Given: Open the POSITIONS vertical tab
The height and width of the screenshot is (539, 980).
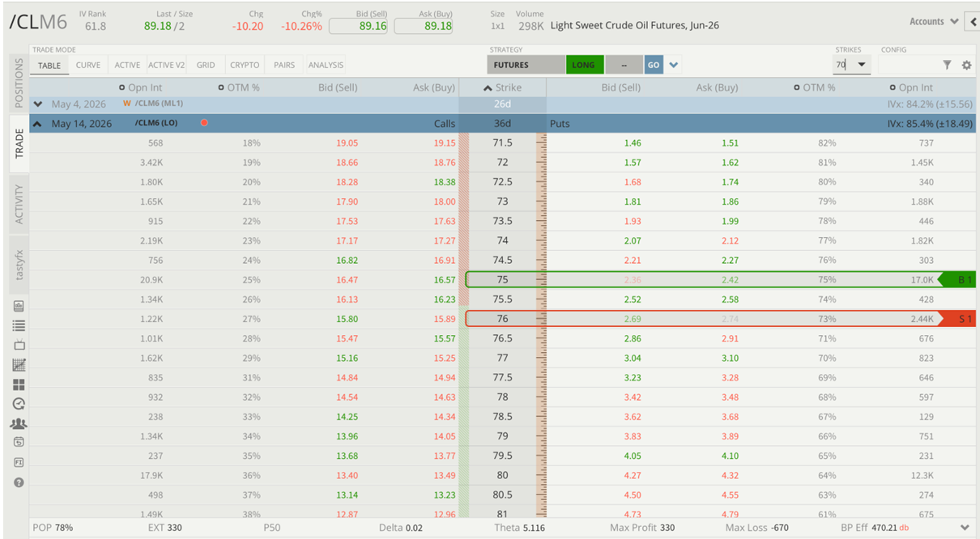Looking at the screenshot, I should tap(19, 83).
